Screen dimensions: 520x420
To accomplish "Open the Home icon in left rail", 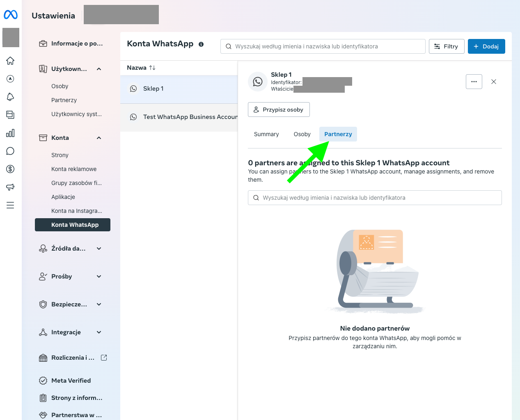I will tap(10, 61).
